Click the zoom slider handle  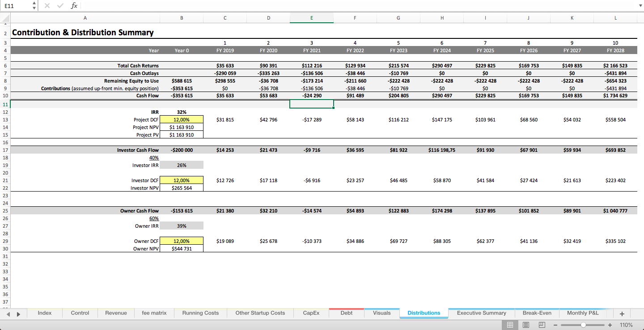585,325
